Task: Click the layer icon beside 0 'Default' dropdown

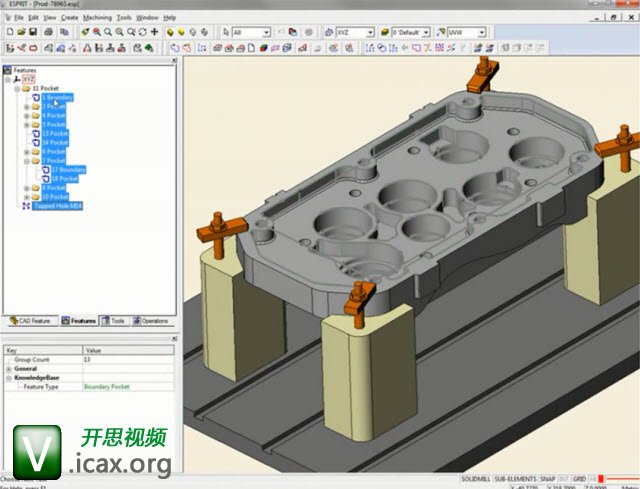Action: pos(384,32)
